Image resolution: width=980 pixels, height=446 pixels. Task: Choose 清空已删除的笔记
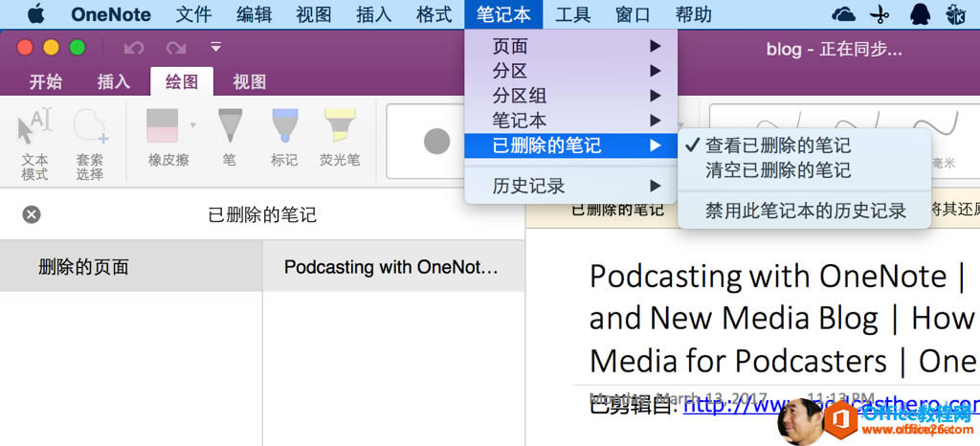(805, 169)
